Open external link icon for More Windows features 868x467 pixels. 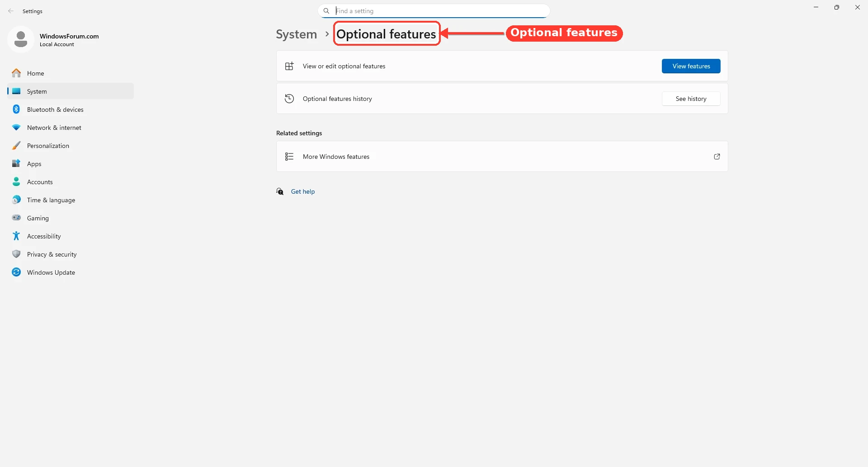[717, 157]
